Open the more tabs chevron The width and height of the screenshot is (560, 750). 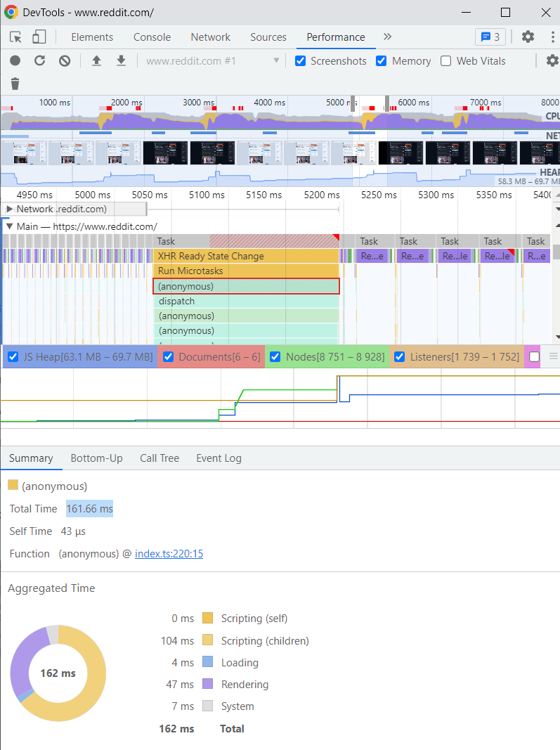[387, 37]
